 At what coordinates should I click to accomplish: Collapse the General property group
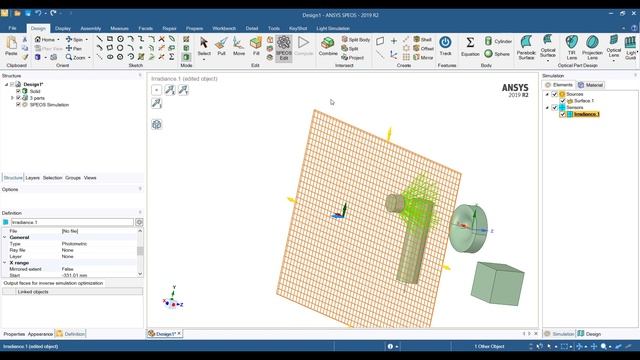click(x=5, y=237)
